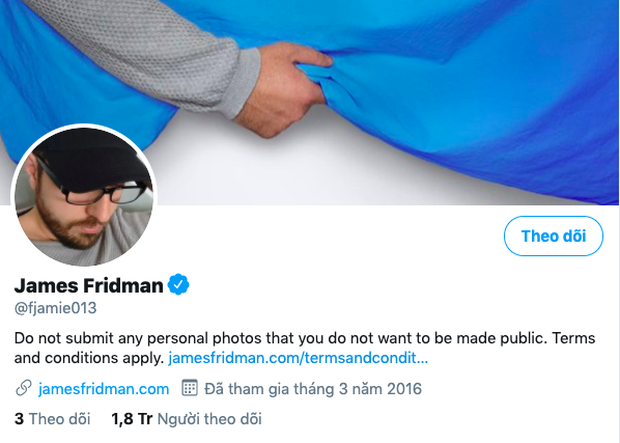The height and width of the screenshot is (443, 620).
Task: Click the "1,8 Tr" follower count
Action: coord(132,418)
